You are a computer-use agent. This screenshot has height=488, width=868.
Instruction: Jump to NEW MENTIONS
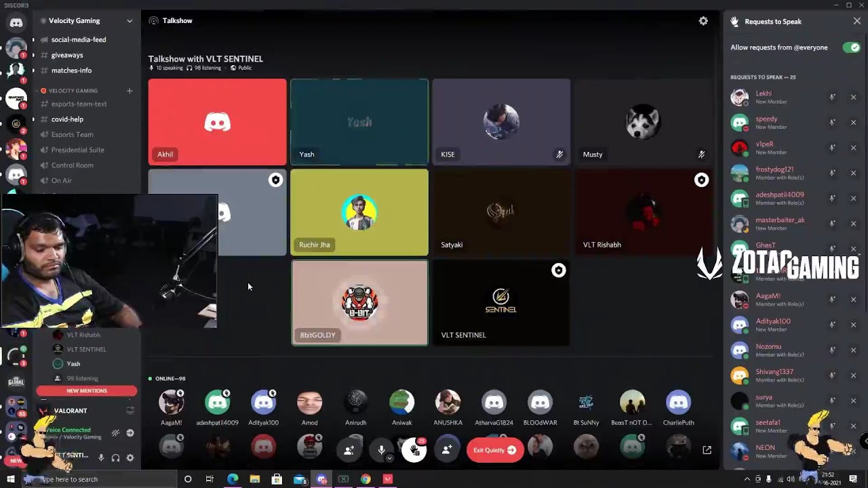(87, 391)
